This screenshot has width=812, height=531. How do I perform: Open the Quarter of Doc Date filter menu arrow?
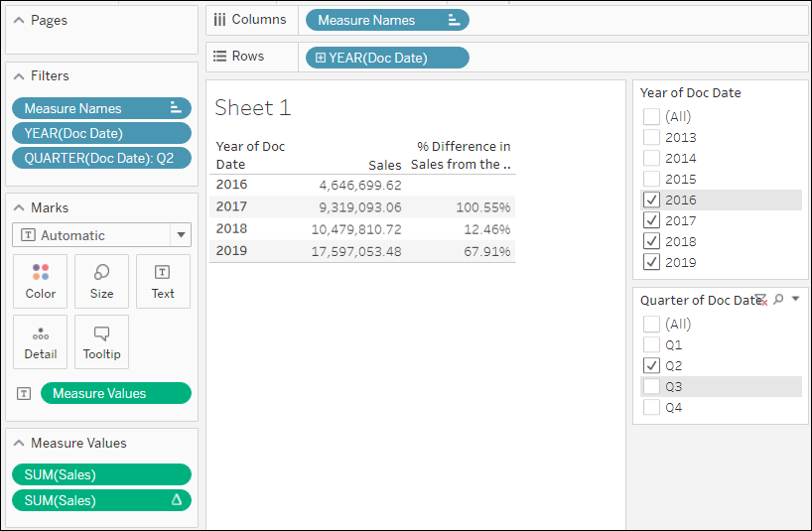coord(795,299)
